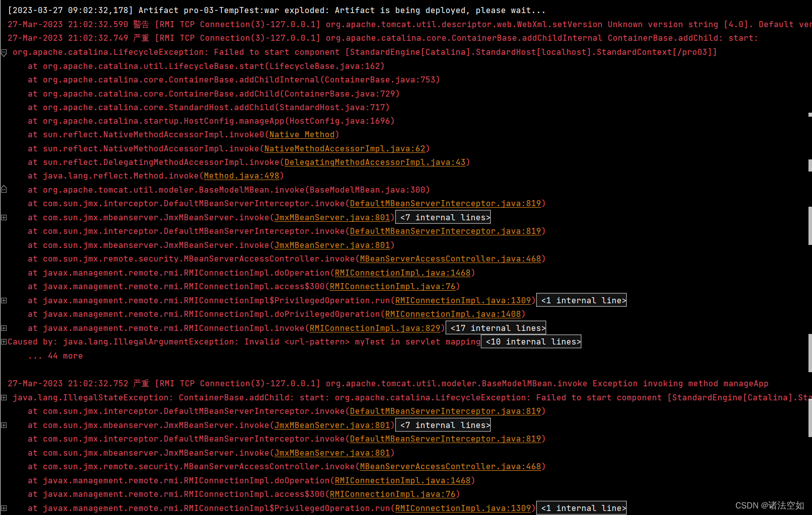Expand the <10 internal lines> block
Image resolution: width=812 pixels, height=515 pixels.
(x=531, y=341)
